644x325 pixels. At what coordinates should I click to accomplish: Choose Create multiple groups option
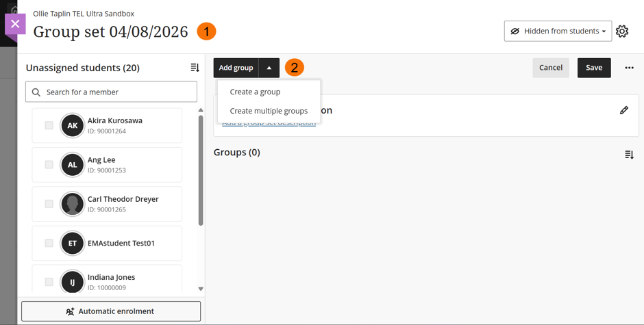tap(269, 111)
